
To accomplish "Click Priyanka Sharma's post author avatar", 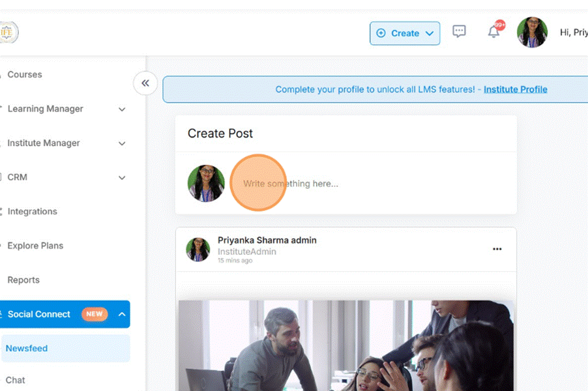I will point(198,250).
